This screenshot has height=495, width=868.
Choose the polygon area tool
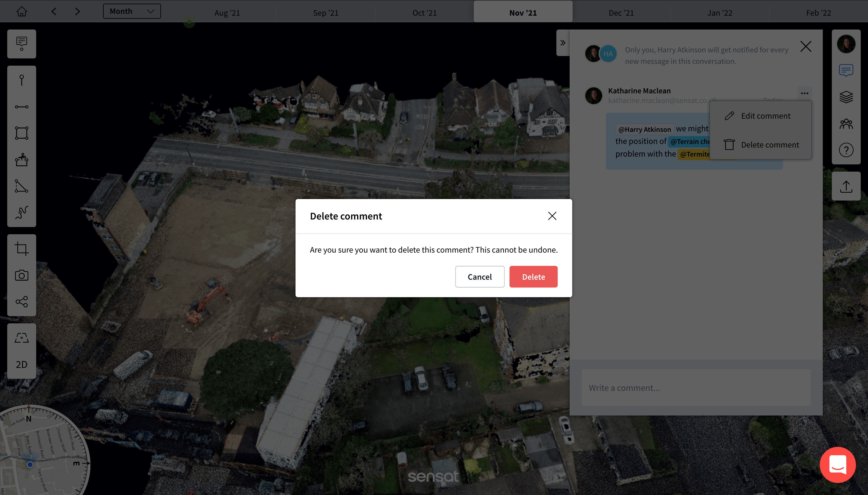click(x=21, y=133)
